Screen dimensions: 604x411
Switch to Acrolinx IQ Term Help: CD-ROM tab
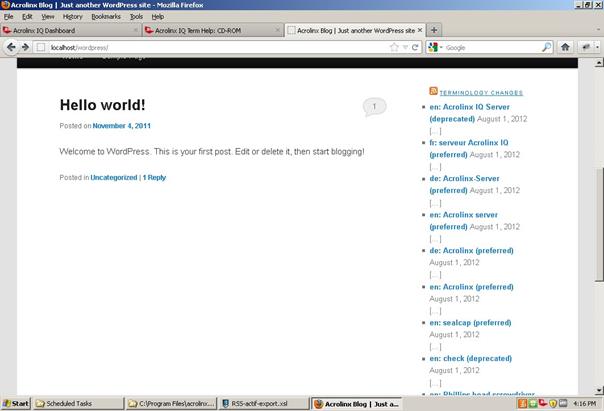coord(213,30)
